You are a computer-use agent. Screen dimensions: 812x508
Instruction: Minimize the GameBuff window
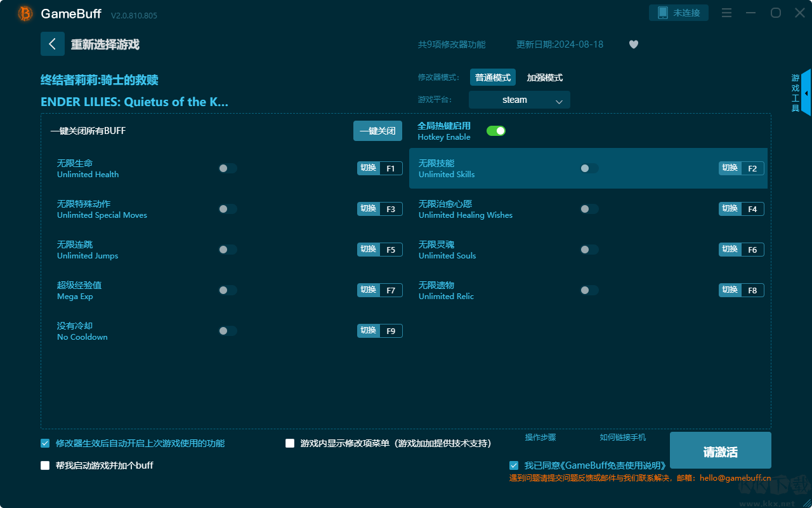(751, 13)
